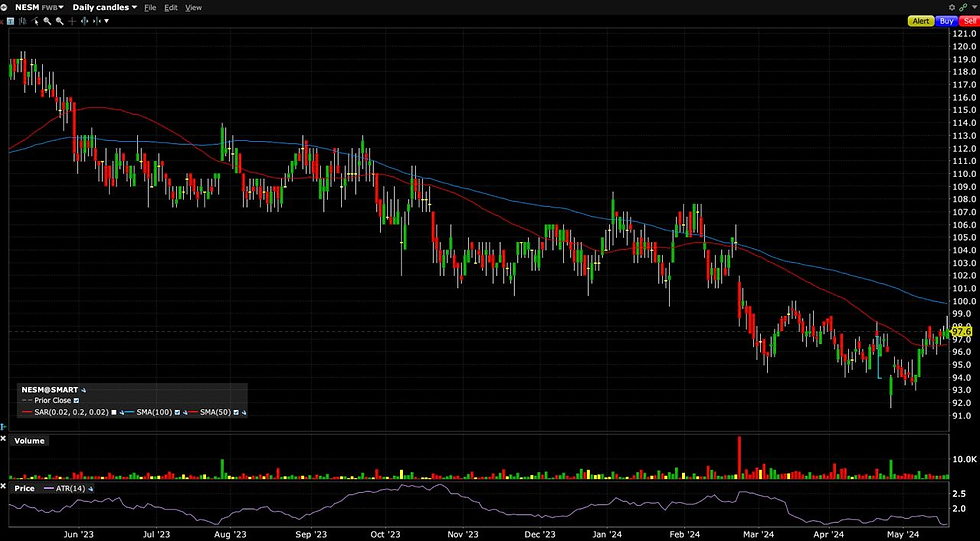Select the trendline pointer tool

pos(35,21)
